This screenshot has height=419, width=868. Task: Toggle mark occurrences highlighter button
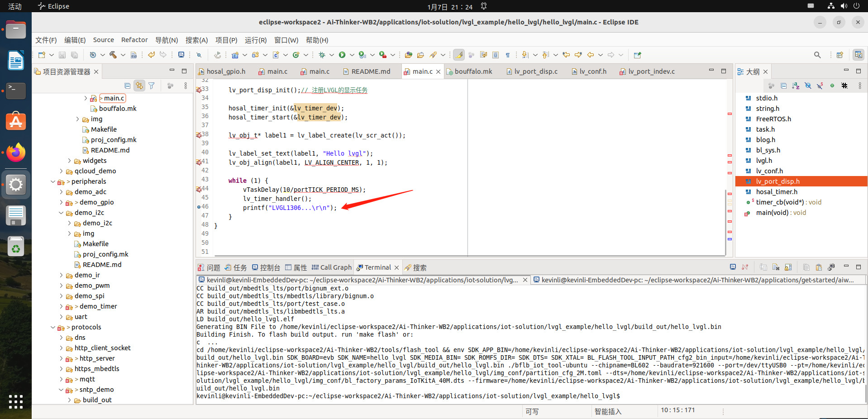459,55
